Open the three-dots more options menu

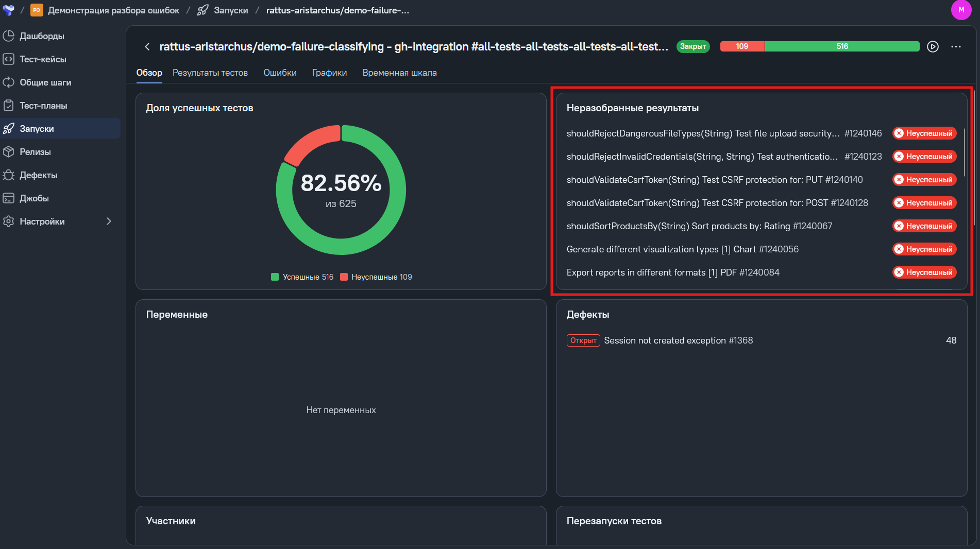click(x=956, y=47)
